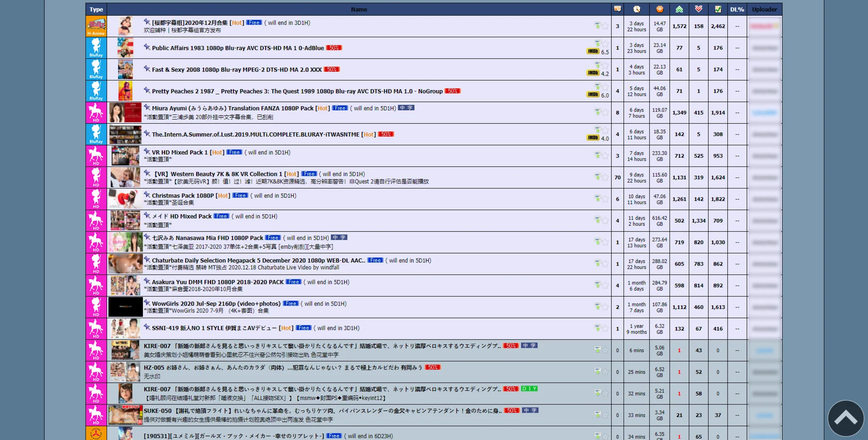Bookmark メイド HD Mixed Pack with star
The width and height of the screenshot is (868, 440).
pos(605,220)
